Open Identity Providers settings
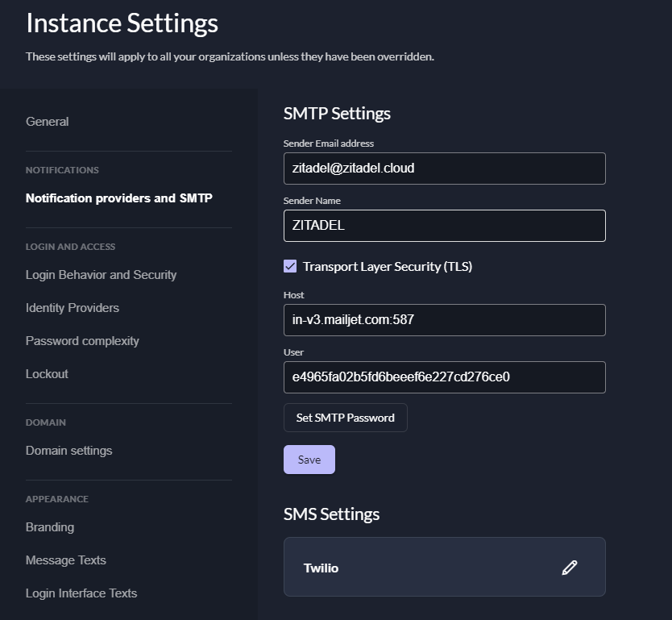Image resolution: width=672 pixels, height=620 pixels. click(73, 308)
